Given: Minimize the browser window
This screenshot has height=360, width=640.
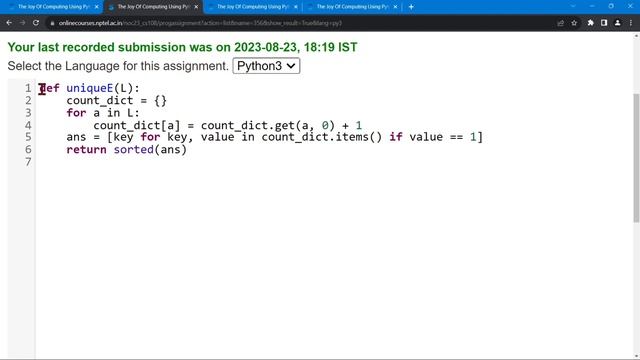Looking at the screenshot, I should pyautogui.click(x=592, y=6).
